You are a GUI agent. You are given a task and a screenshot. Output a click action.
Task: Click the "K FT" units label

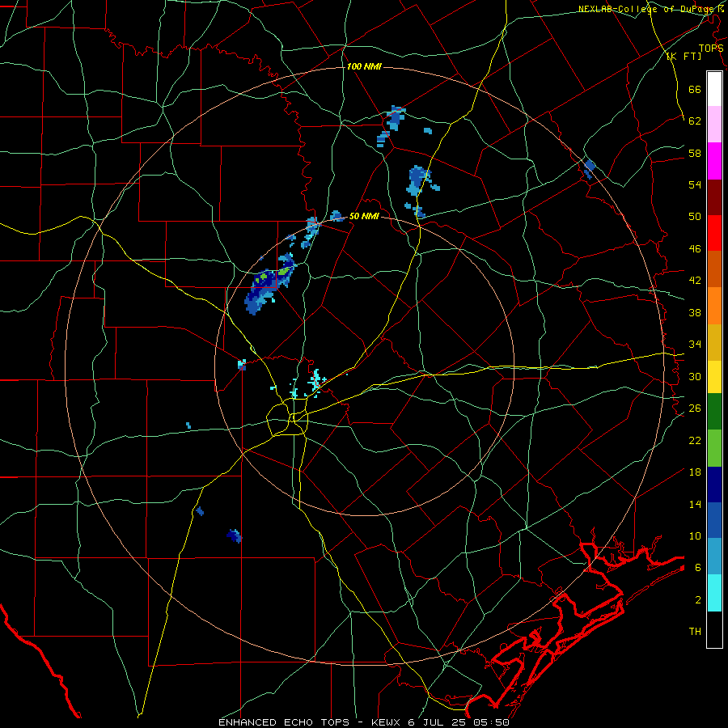click(x=684, y=56)
